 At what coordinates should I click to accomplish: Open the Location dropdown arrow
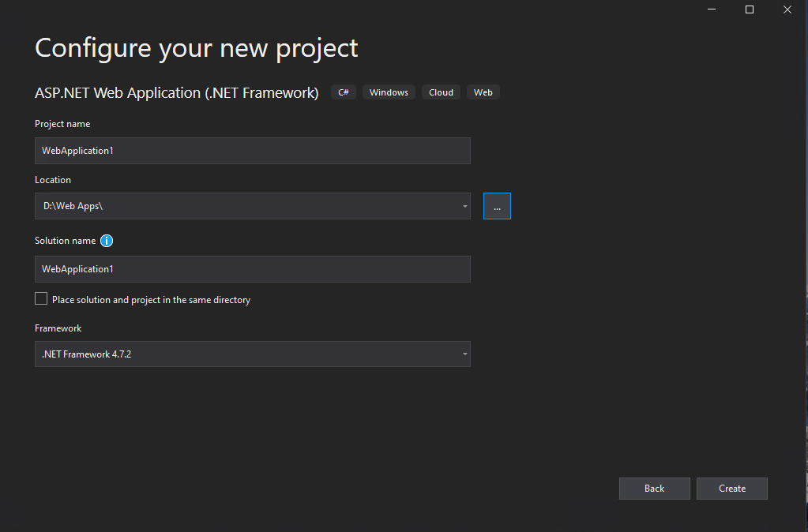pyautogui.click(x=464, y=206)
